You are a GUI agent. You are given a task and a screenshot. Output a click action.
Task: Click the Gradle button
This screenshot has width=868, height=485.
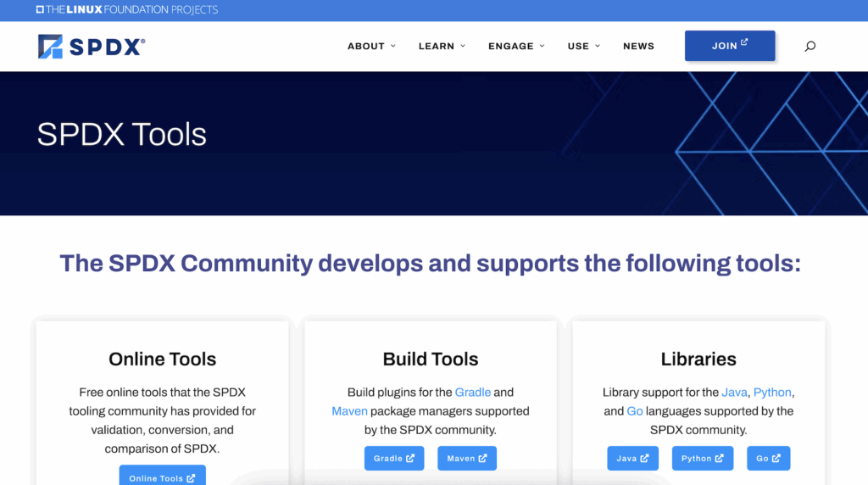pyautogui.click(x=394, y=459)
